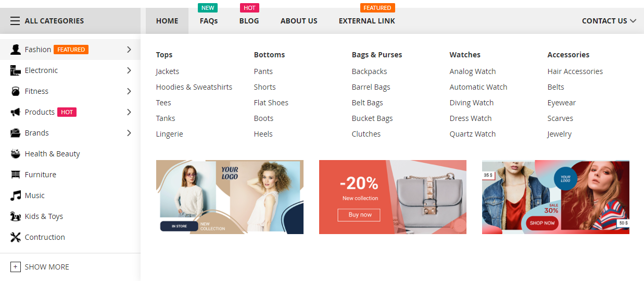The width and height of the screenshot is (644, 281).
Task: Expand the Brands submenu arrow
Action: [x=129, y=133]
